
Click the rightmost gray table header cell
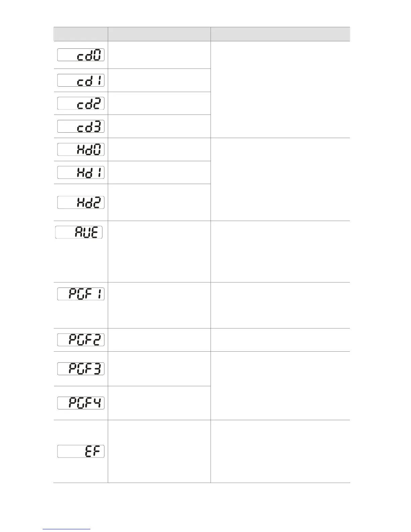coord(280,34)
